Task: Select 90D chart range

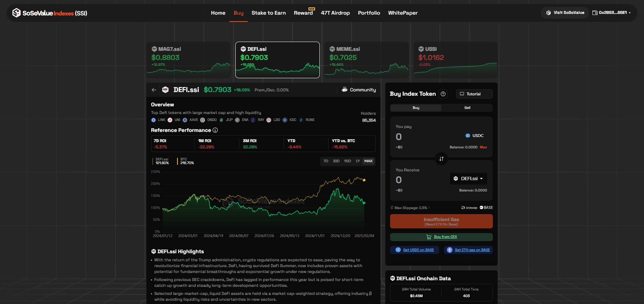Action: pyautogui.click(x=348, y=161)
